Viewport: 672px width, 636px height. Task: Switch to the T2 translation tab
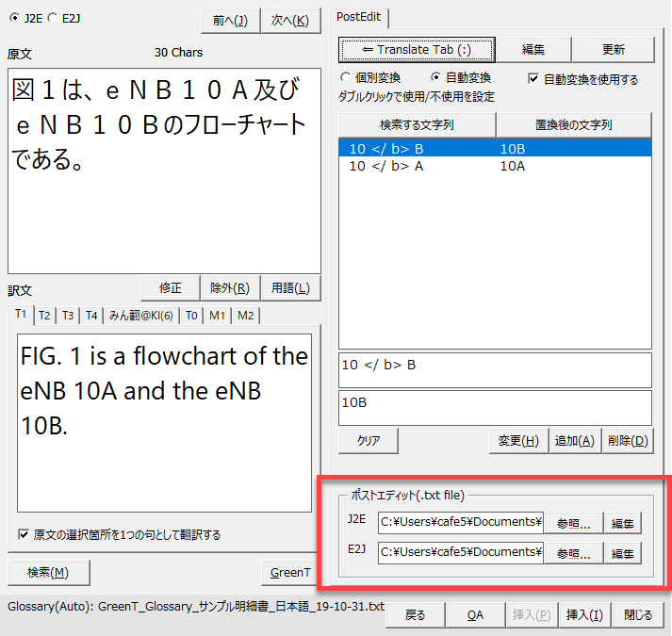[x=45, y=315]
